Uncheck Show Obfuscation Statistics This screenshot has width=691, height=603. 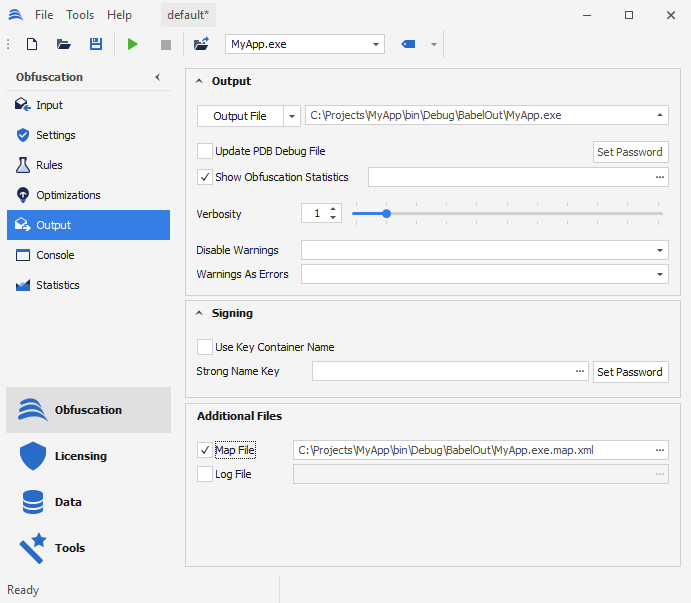[x=205, y=177]
